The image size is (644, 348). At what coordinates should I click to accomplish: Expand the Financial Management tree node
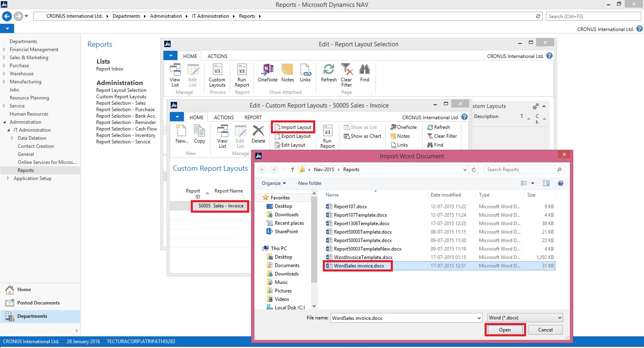click(x=4, y=50)
